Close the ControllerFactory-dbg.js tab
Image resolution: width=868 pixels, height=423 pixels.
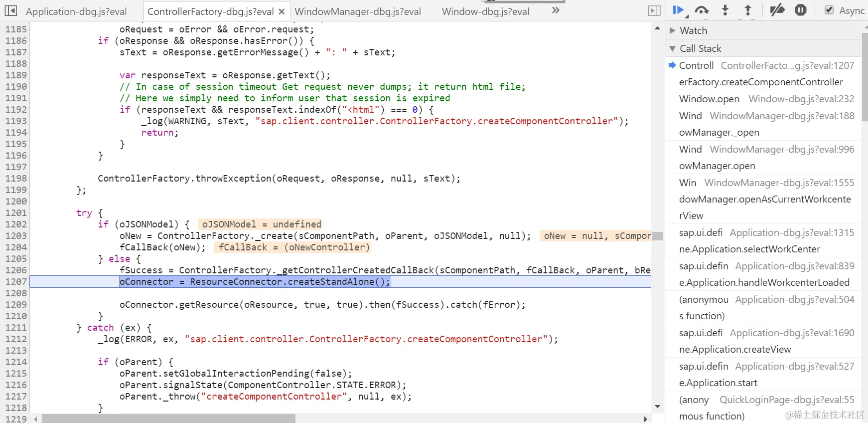pyautogui.click(x=282, y=11)
